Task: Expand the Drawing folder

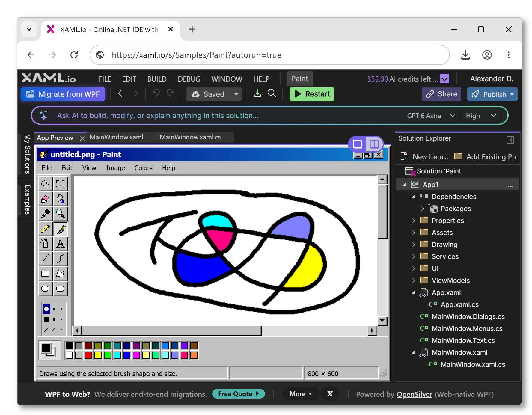Action: [x=413, y=244]
